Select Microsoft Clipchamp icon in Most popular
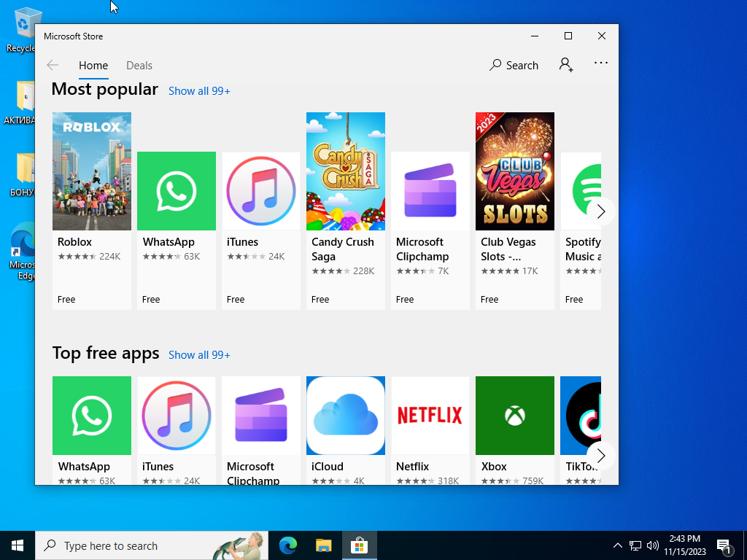This screenshot has height=560, width=747. click(x=430, y=191)
